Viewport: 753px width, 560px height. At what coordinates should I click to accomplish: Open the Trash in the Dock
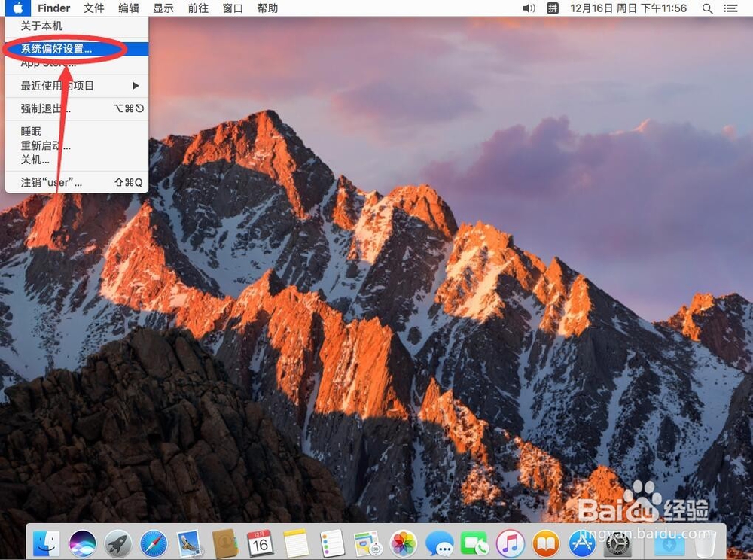[705, 543]
